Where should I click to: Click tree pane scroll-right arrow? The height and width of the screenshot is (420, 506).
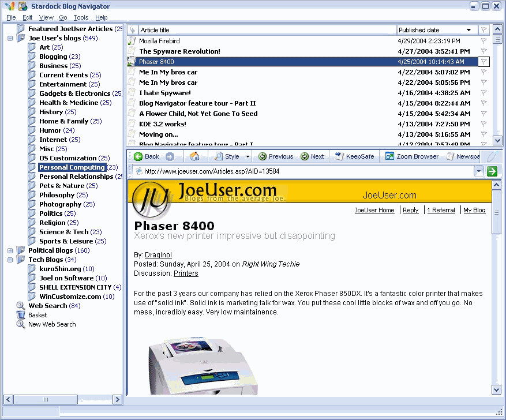tap(118, 399)
